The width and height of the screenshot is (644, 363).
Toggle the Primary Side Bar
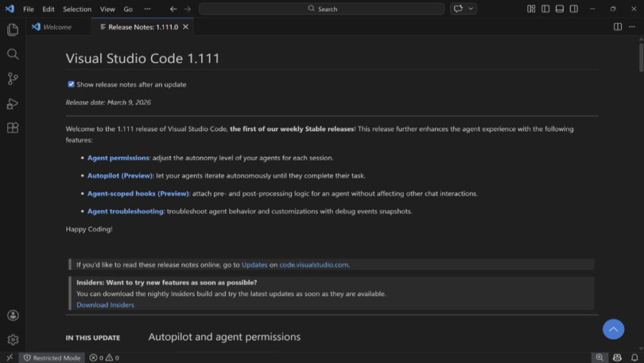(x=545, y=9)
